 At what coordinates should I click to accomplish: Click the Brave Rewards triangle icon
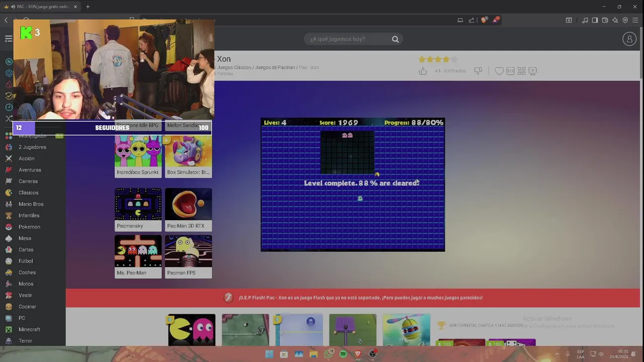pyautogui.click(x=496, y=20)
